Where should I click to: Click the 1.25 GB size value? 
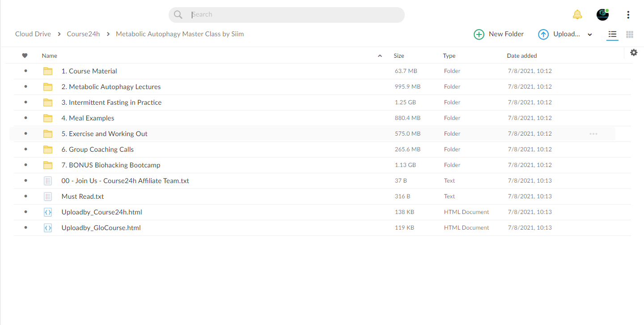(405, 103)
